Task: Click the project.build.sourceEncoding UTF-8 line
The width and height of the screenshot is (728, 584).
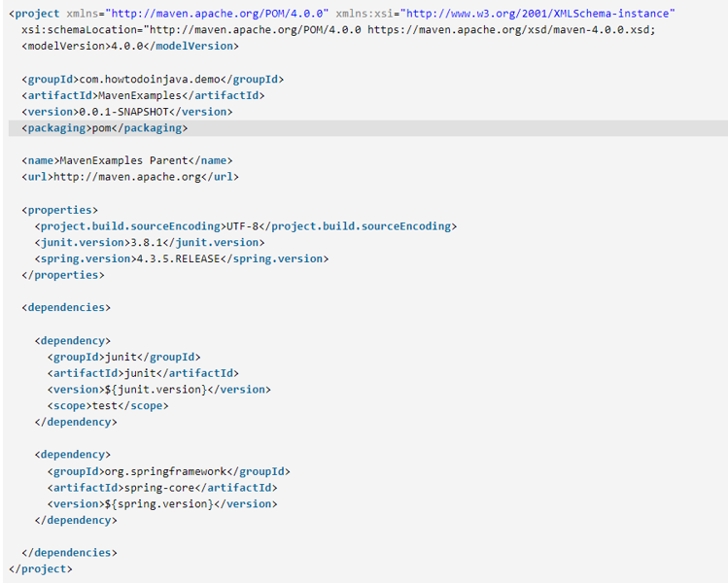Action: point(246,226)
